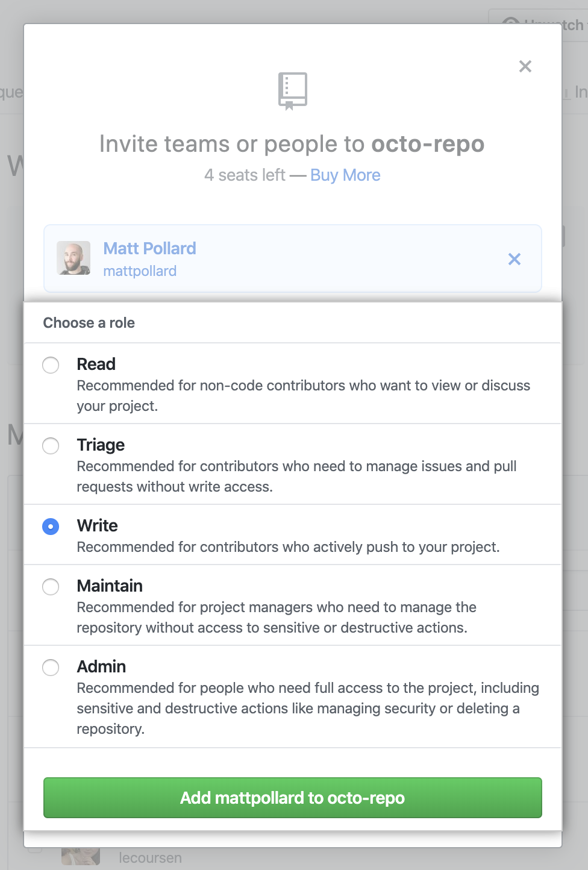The image size is (588, 870).
Task: Click the Choose a role header
Action: click(89, 323)
